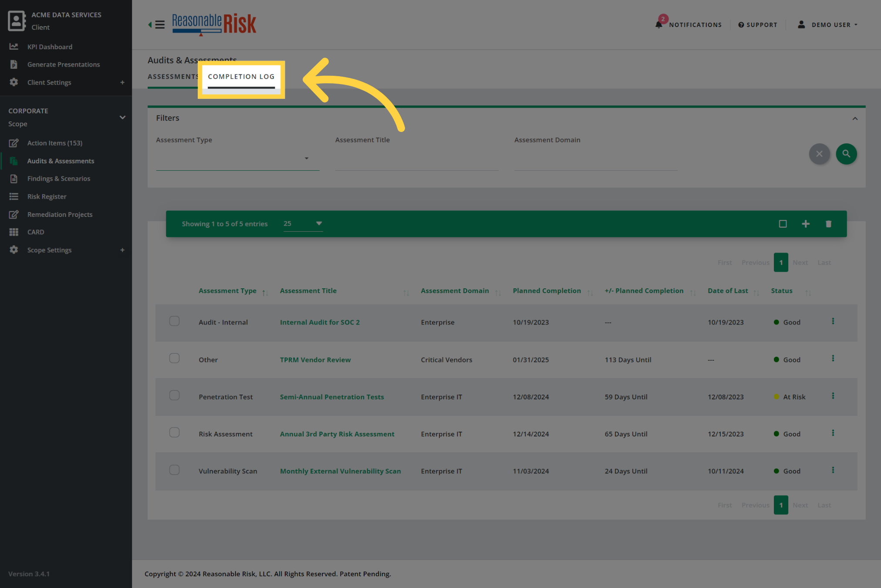The height and width of the screenshot is (588, 881).
Task: Check the Penetration Test row checkbox
Action: (174, 395)
